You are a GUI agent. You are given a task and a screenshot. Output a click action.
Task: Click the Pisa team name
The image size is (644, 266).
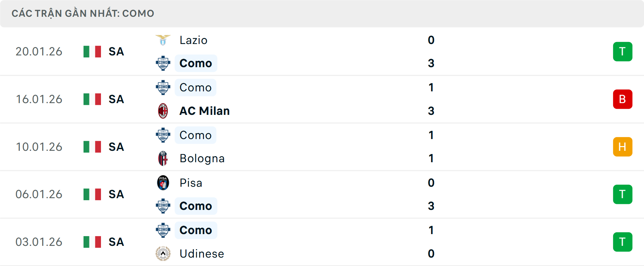pyautogui.click(x=191, y=183)
